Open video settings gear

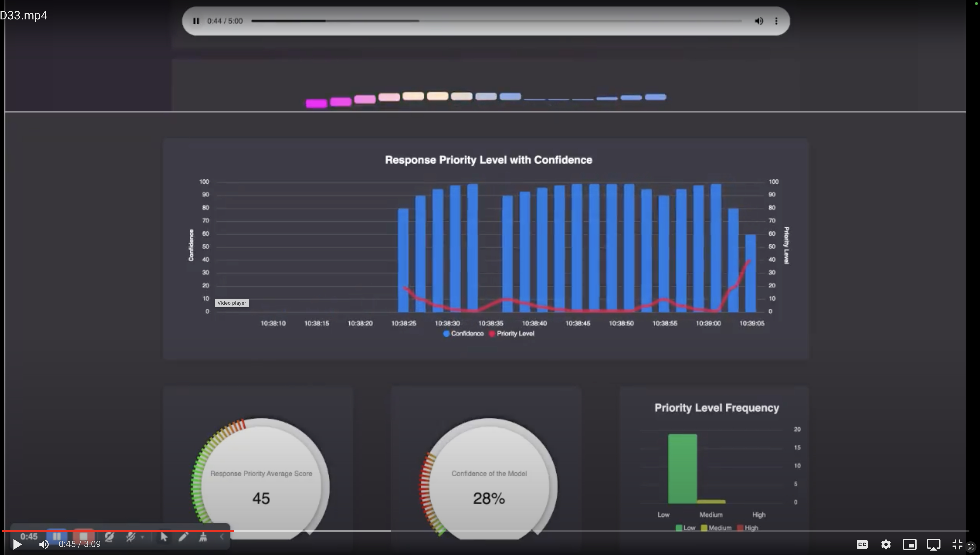886,544
